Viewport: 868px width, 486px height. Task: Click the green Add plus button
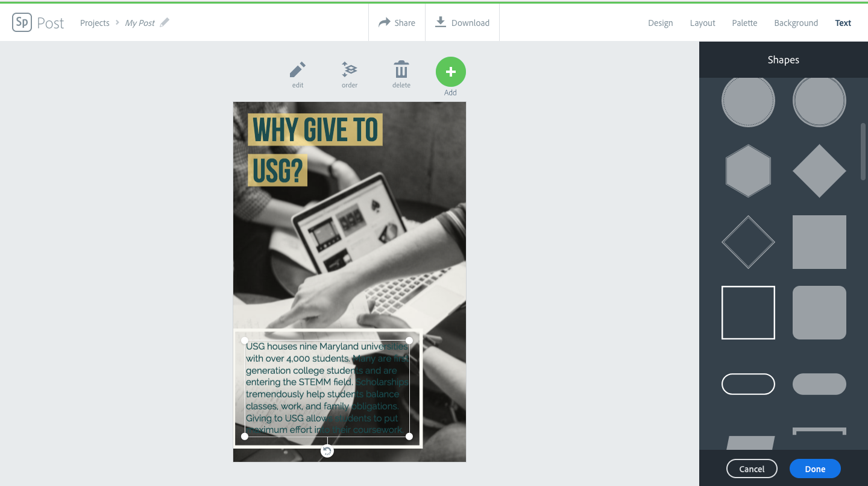tap(451, 72)
